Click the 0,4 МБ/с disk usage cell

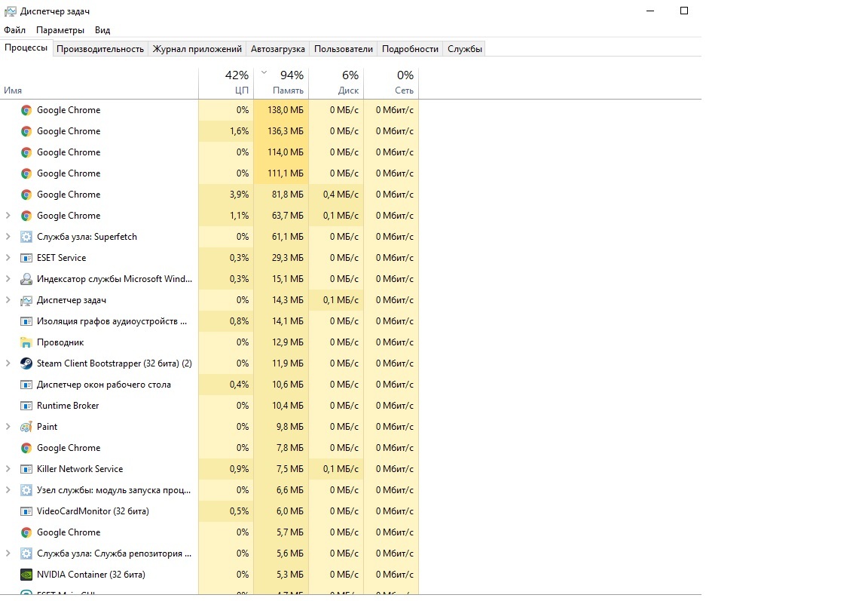(336, 195)
